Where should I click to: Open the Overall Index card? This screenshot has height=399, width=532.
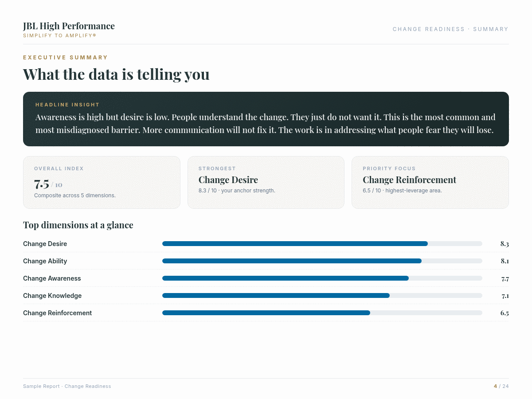(x=102, y=182)
